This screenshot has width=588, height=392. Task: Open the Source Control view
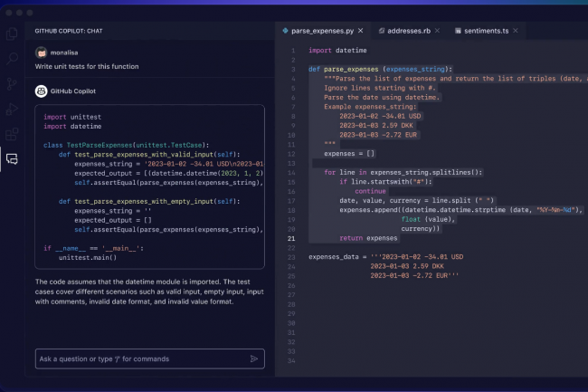click(x=12, y=84)
